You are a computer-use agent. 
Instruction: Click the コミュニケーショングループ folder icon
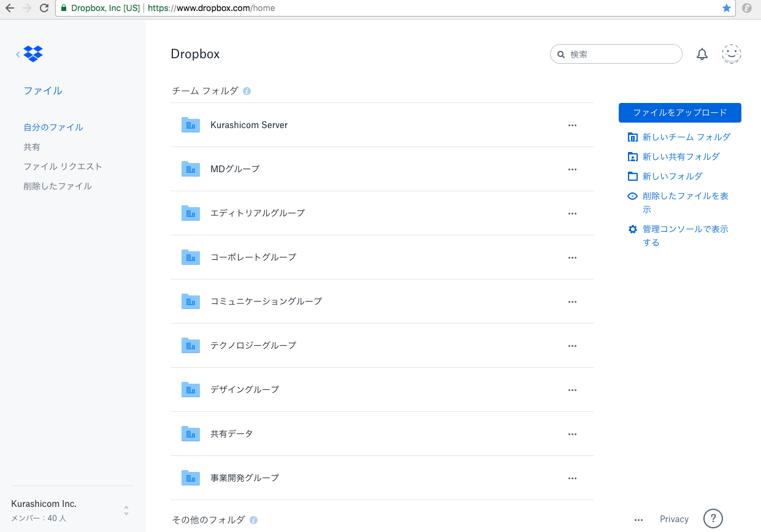[191, 301]
